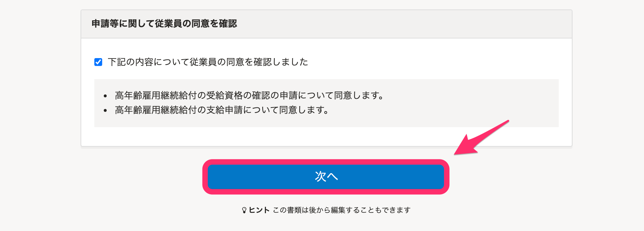Uncheck the employee consent confirmation checkbox

(98, 62)
